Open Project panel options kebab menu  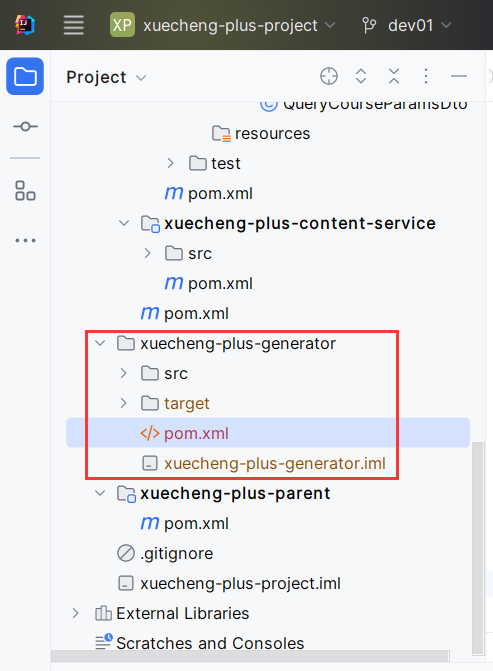(x=426, y=76)
